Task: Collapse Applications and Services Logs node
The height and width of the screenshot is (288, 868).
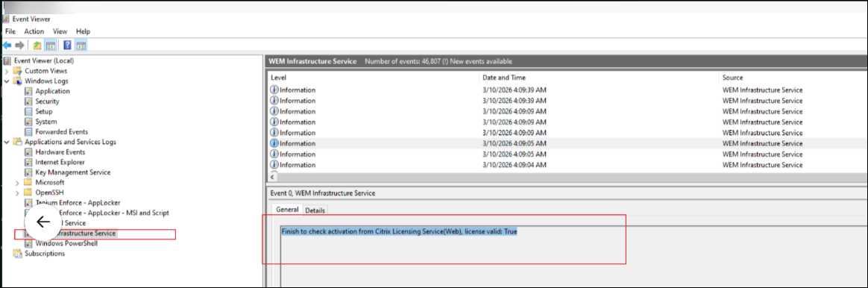Action: 7,142
